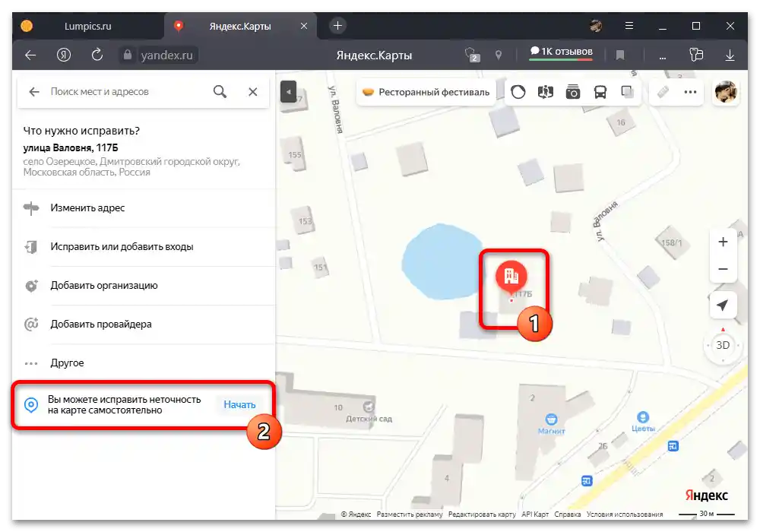Viewport: 760px width, 532px height.
Task: Open a new tab with the plus button
Action: tap(338, 26)
